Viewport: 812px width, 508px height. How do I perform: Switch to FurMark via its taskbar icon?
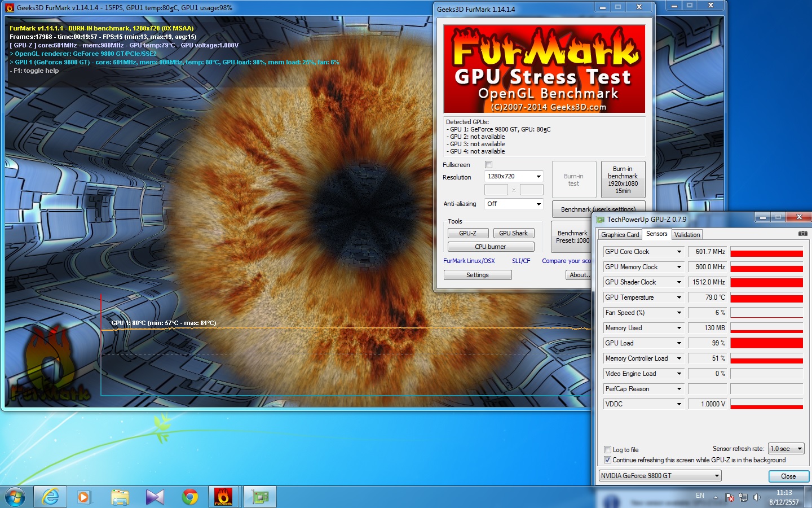(223, 497)
